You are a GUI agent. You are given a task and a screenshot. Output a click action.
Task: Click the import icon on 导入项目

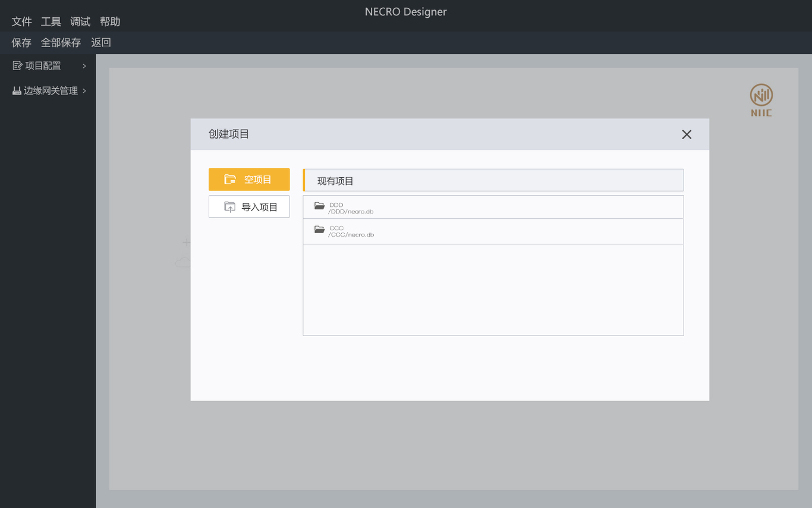point(229,206)
